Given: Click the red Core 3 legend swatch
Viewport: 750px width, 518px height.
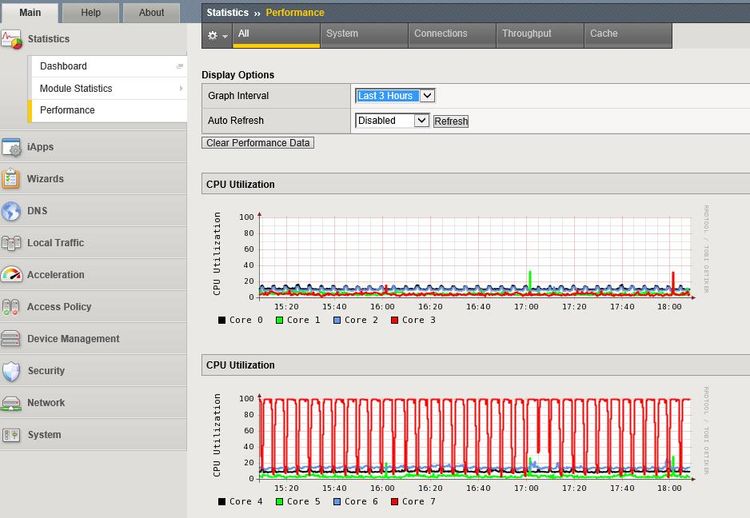Looking at the screenshot, I should 393,320.
